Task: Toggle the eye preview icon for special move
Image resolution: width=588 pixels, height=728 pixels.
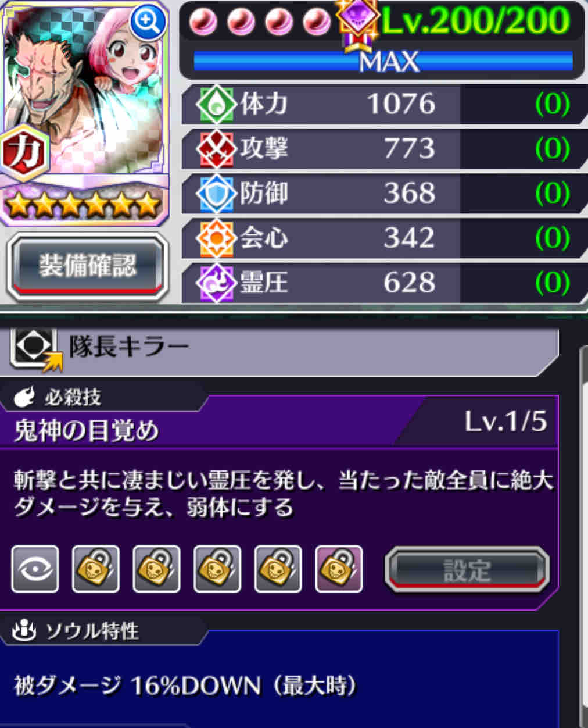Action: pos(35,569)
